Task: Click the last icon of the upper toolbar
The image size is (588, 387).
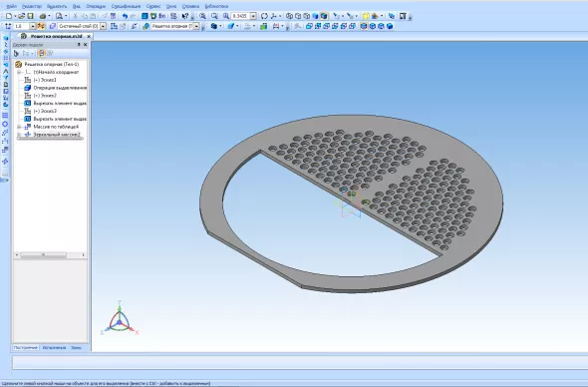Action: coord(403,16)
